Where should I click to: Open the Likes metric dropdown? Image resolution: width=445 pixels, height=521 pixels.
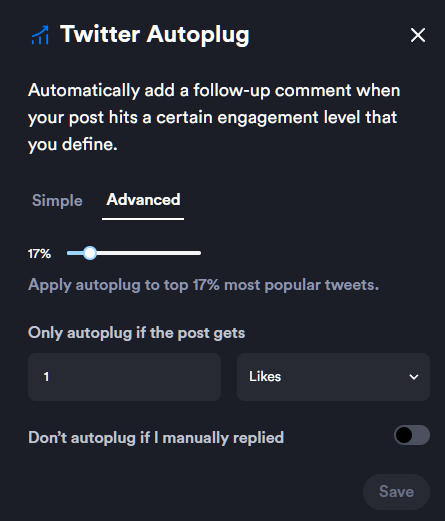point(333,377)
